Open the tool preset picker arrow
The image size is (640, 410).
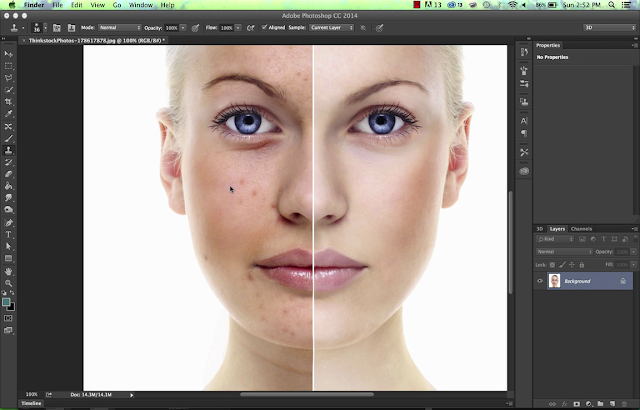pos(23,28)
